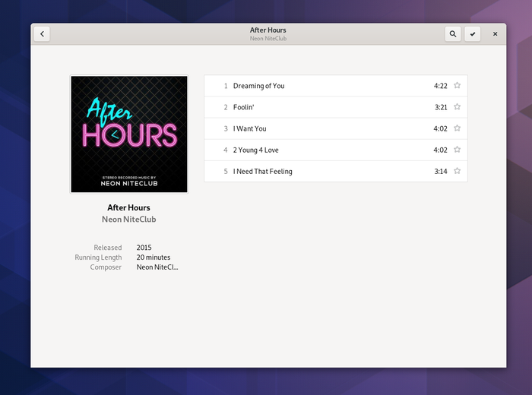Select the Foolin' track row

(244, 107)
